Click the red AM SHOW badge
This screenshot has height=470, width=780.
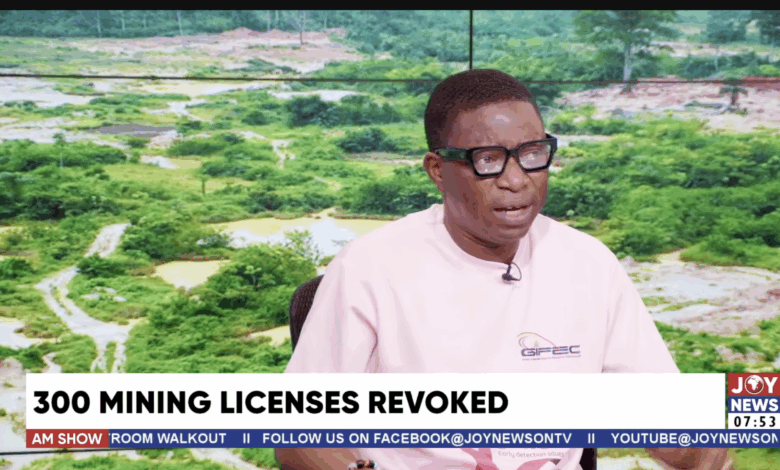[x=67, y=438]
